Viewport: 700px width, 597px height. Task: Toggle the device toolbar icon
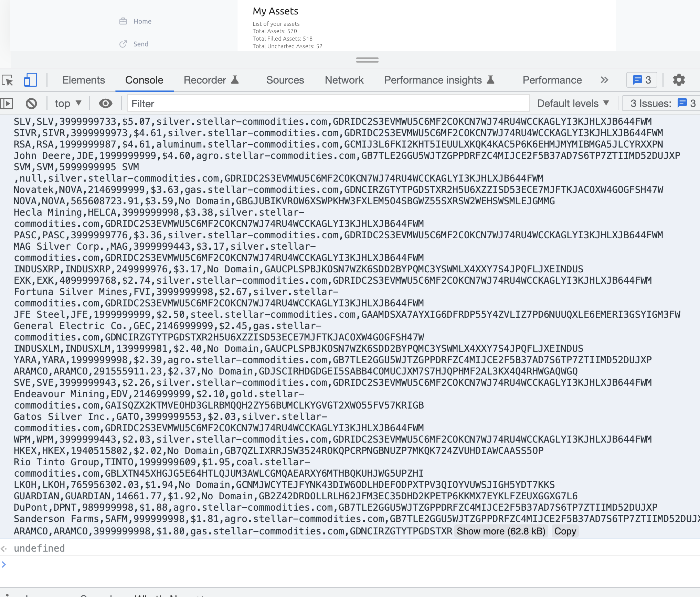coord(30,80)
